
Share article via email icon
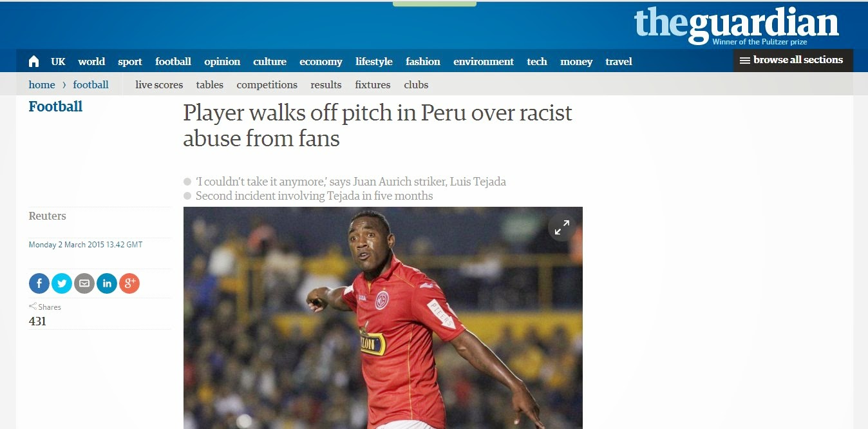pyautogui.click(x=84, y=283)
